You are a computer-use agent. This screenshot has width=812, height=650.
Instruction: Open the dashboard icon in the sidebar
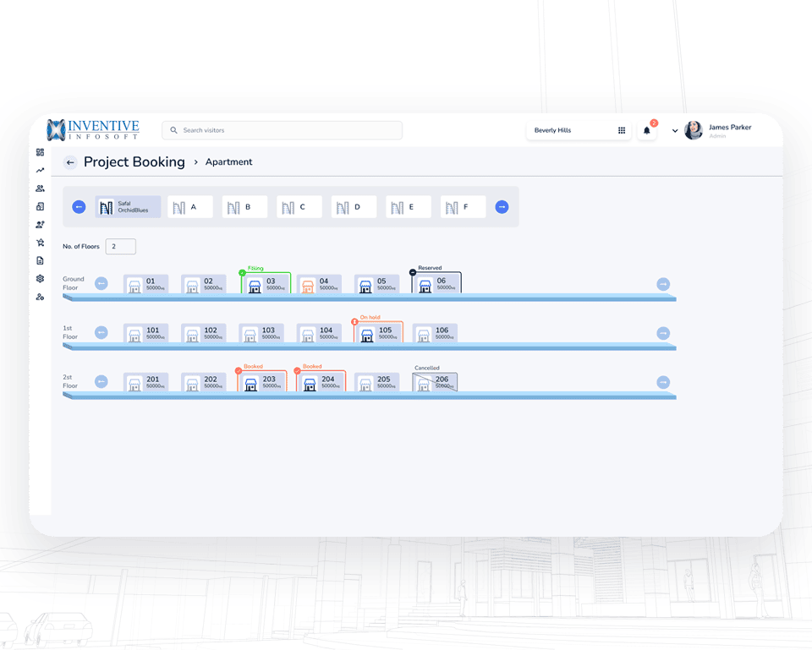coord(40,153)
